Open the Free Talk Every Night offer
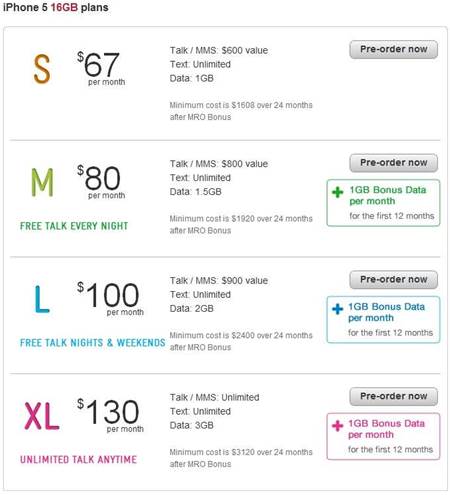The height and width of the screenshot is (495, 450). [74, 226]
